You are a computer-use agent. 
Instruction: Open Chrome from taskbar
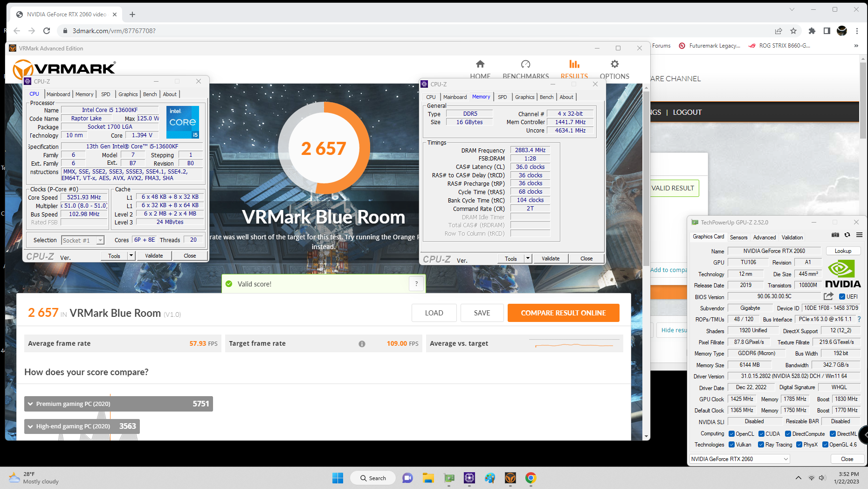pyautogui.click(x=531, y=478)
